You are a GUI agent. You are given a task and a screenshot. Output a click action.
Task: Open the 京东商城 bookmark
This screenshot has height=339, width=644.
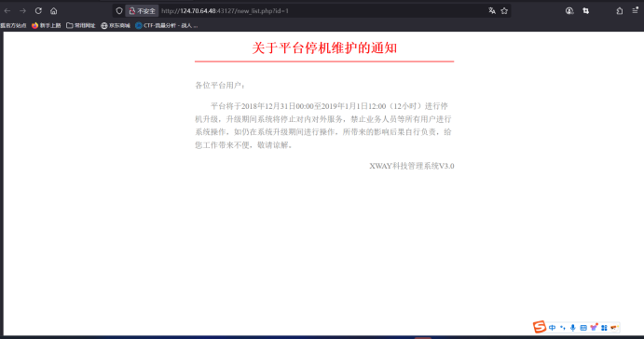pyautogui.click(x=116, y=25)
